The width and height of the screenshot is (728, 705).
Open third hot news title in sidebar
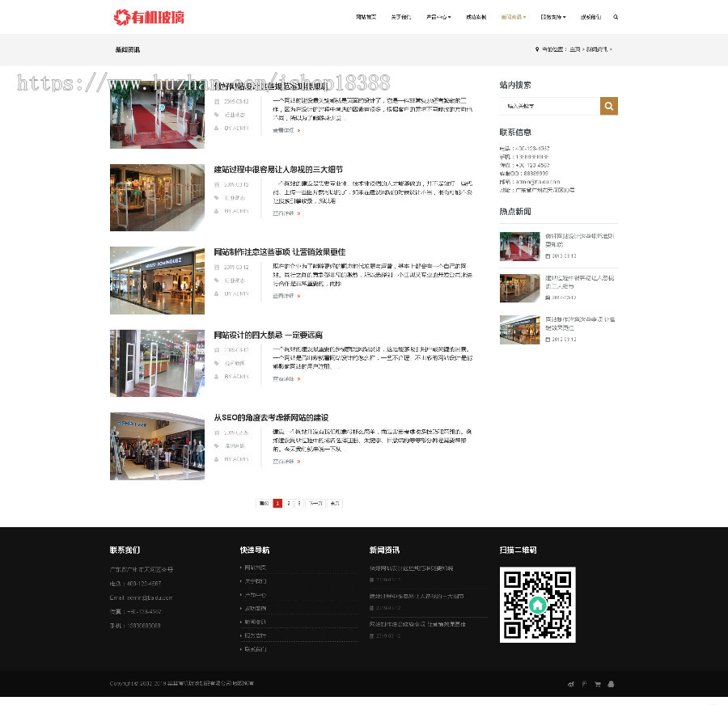pyautogui.click(x=580, y=323)
